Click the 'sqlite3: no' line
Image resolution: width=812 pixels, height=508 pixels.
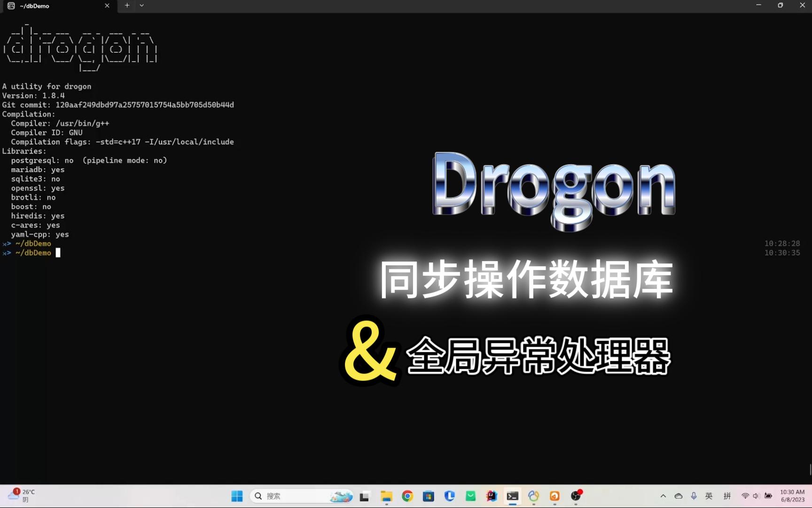click(36, 179)
